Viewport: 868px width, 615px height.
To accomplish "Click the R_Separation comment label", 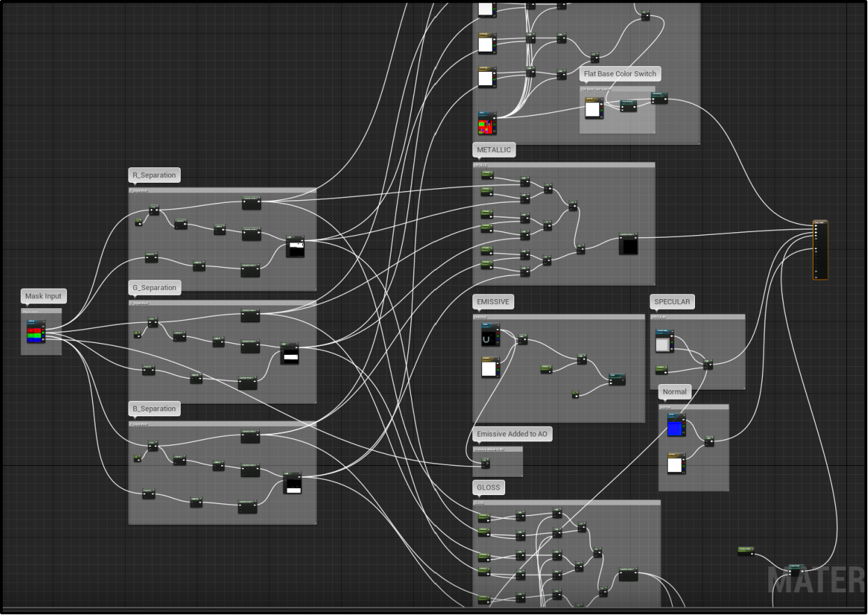I will click(x=154, y=175).
